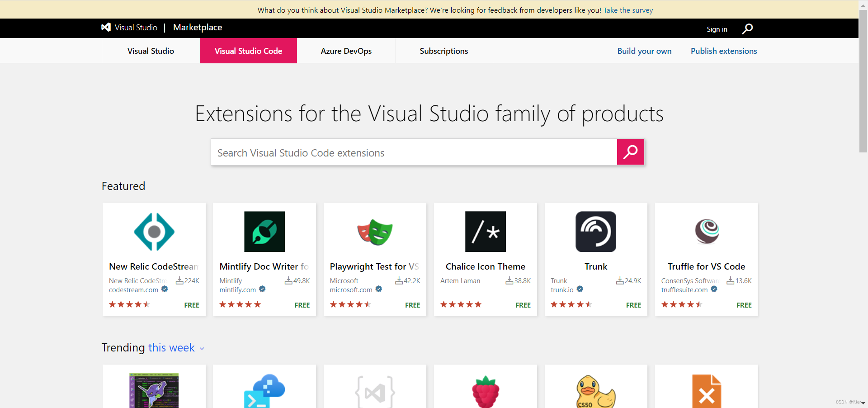Open trending extension with braces Visual Studio icon
The width and height of the screenshot is (868, 408).
click(375, 392)
